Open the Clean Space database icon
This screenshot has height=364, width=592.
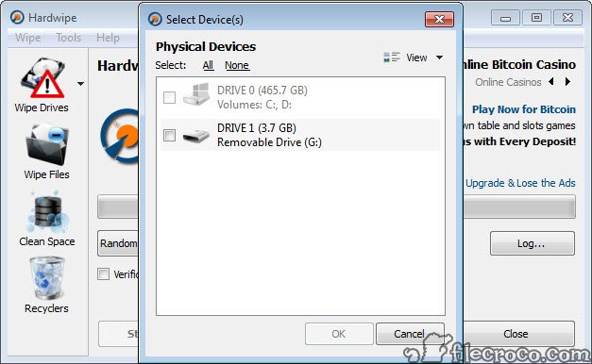coord(47,212)
